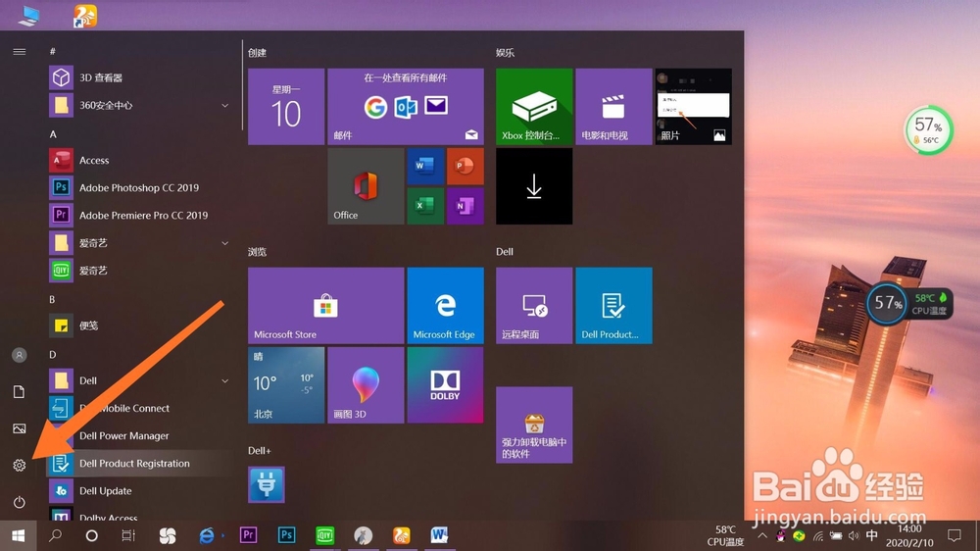The height and width of the screenshot is (551, 980).
Task: Click the 创建 group heading
Action: (257, 53)
